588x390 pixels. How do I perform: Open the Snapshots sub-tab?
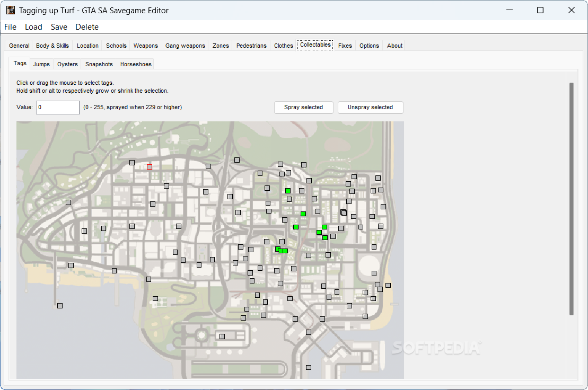coord(99,65)
